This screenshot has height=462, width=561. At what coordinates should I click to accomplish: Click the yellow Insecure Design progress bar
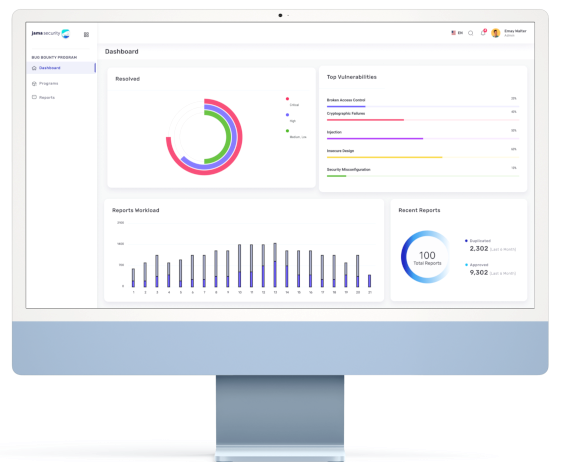point(385,157)
